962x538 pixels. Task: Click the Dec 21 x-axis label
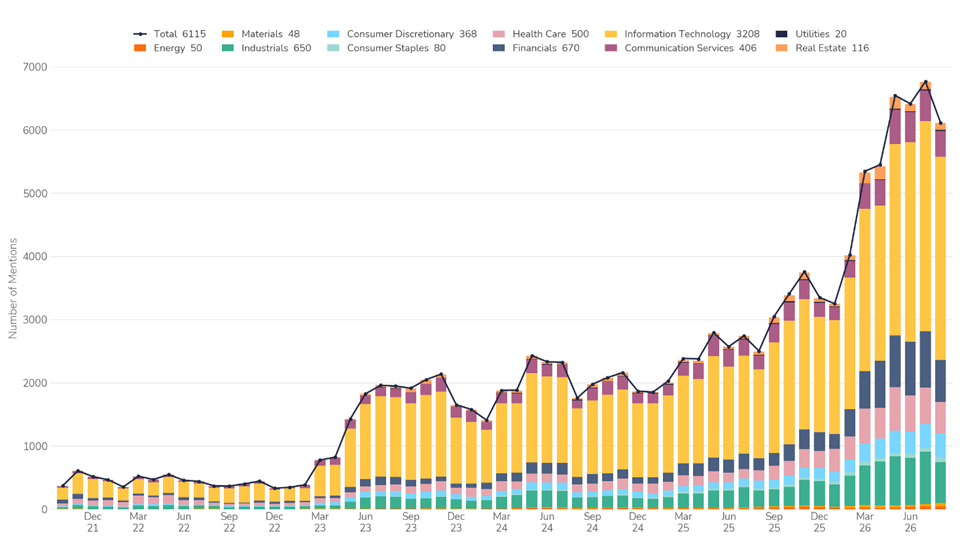[x=93, y=522]
